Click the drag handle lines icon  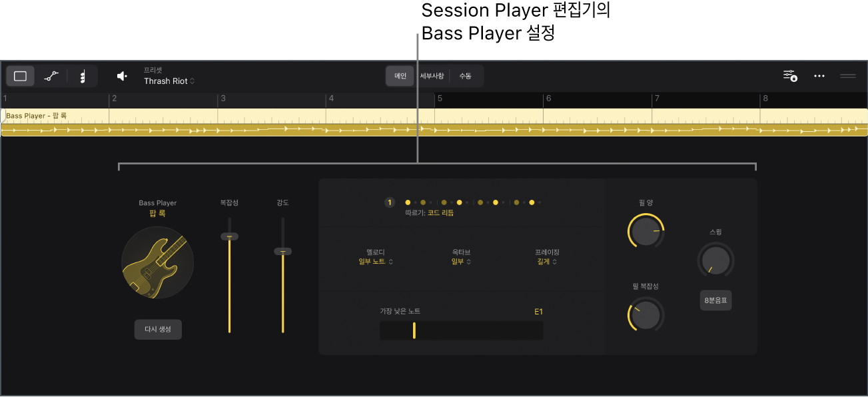(x=848, y=76)
